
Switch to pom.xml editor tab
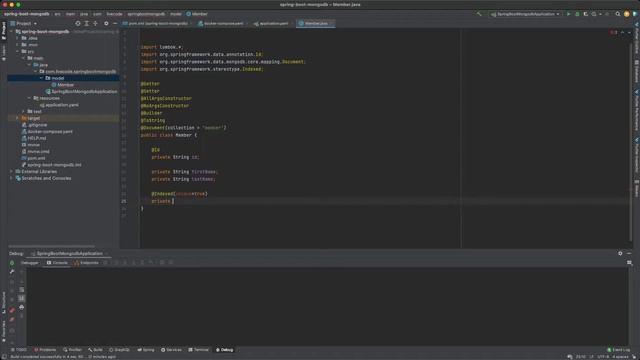coord(158,24)
